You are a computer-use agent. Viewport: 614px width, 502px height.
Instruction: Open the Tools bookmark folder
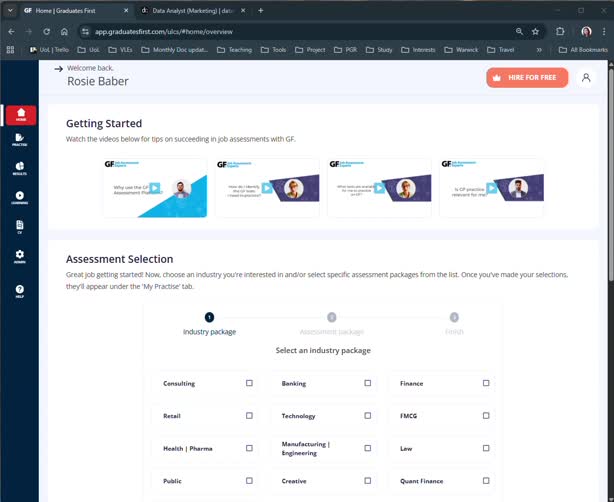(x=273, y=50)
